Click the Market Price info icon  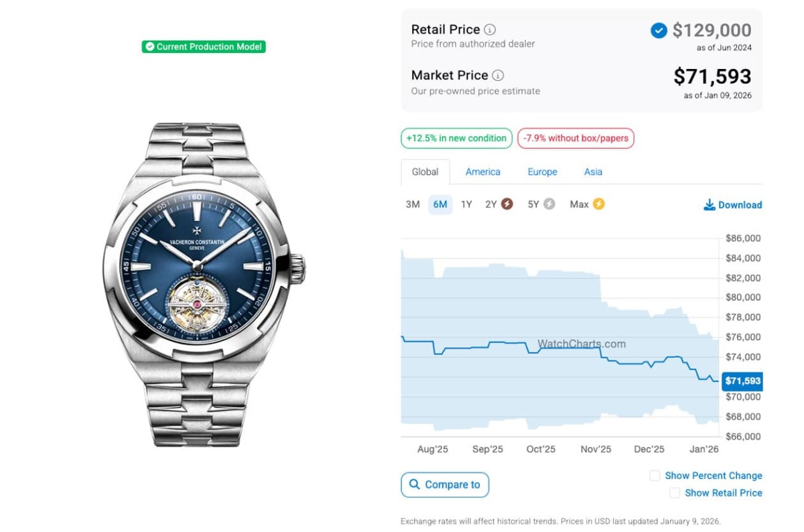(498, 75)
